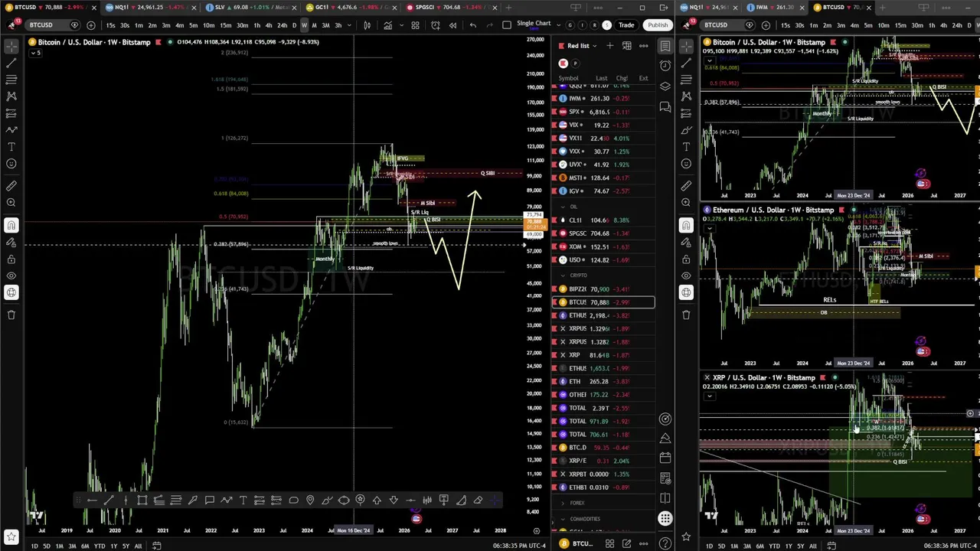Expand the timeframe list dropdown
Viewport: 980px width, 551px height.
[349, 25]
